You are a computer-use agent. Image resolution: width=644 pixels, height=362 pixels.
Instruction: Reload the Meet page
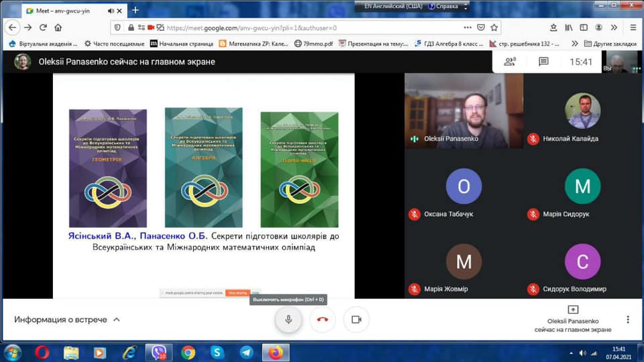point(43,27)
